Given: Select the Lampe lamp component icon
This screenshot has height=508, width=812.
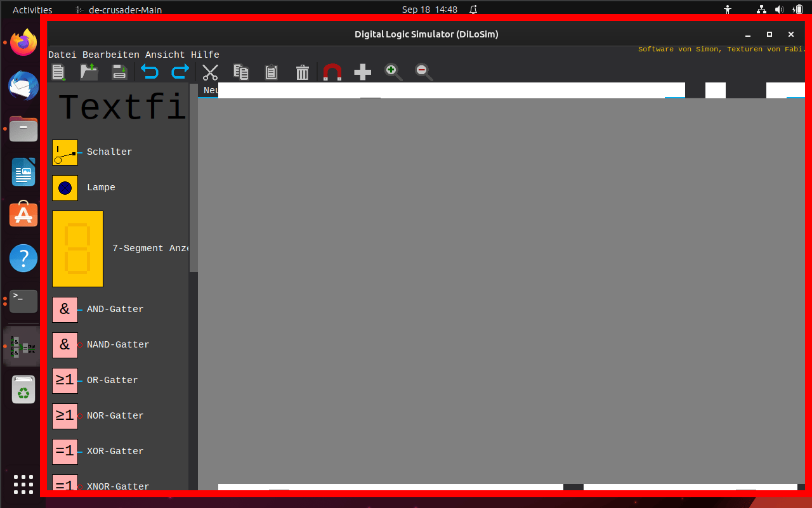Looking at the screenshot, I should coord(65,188).
